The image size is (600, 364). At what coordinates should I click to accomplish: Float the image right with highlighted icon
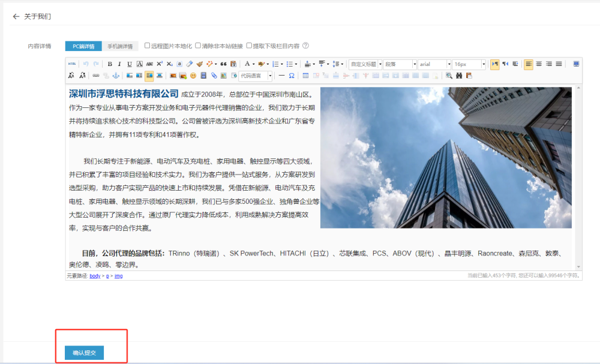click(149, 76)
